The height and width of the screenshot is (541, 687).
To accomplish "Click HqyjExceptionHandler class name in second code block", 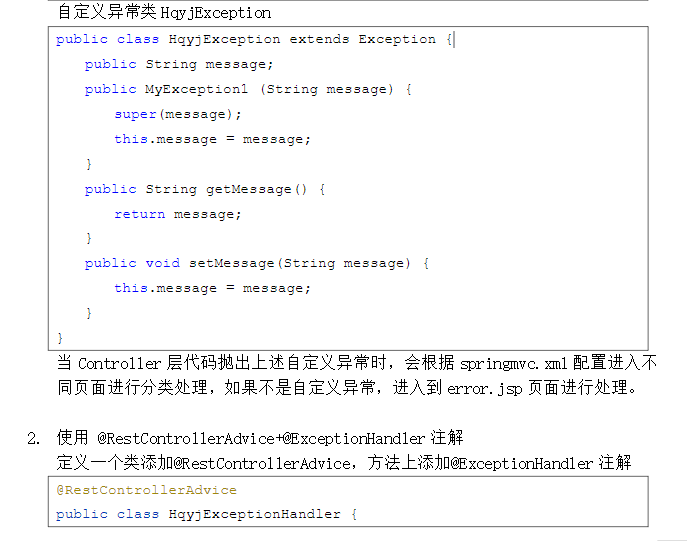I will [x=254, y=514].
